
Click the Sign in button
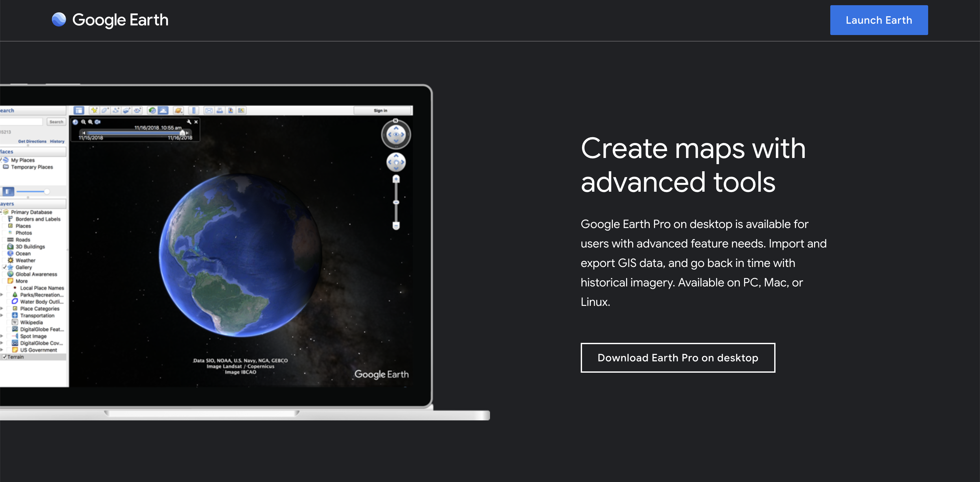point(380,110)
